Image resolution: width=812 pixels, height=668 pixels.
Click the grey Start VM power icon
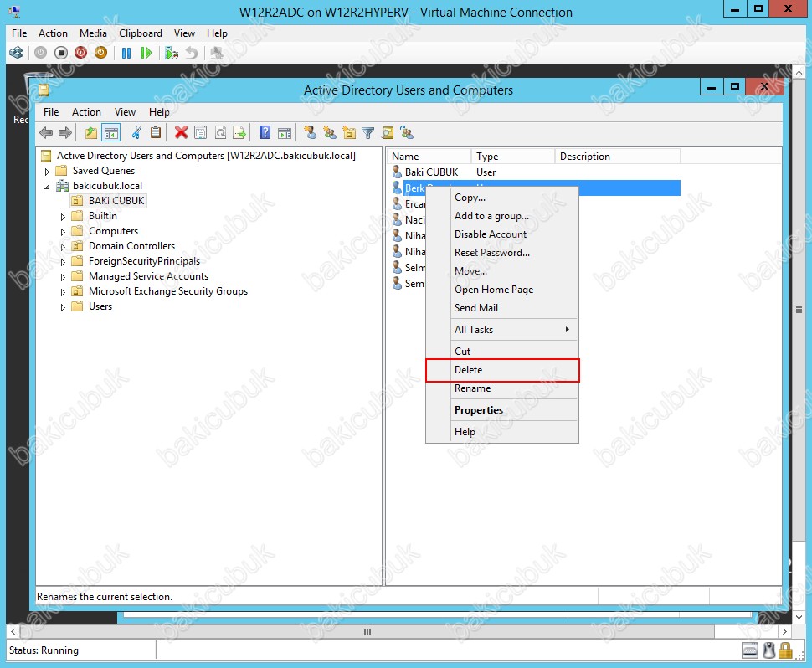click(x=40, y=53)
